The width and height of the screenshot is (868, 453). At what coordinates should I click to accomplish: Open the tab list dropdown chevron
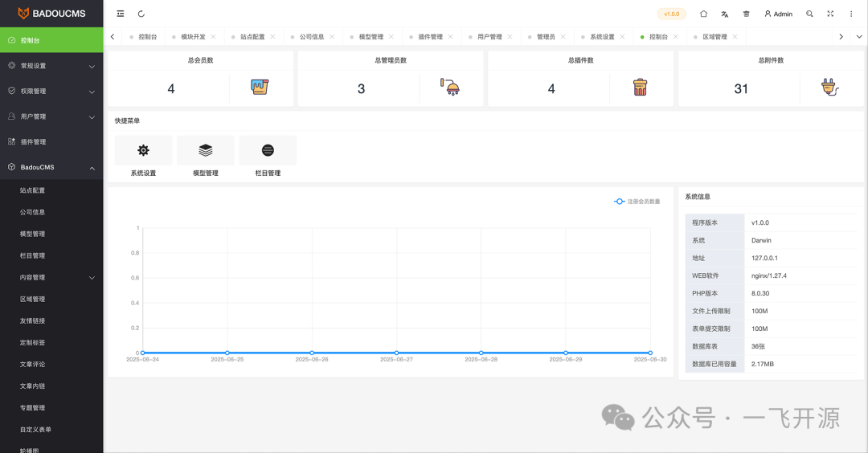point(859,36)
